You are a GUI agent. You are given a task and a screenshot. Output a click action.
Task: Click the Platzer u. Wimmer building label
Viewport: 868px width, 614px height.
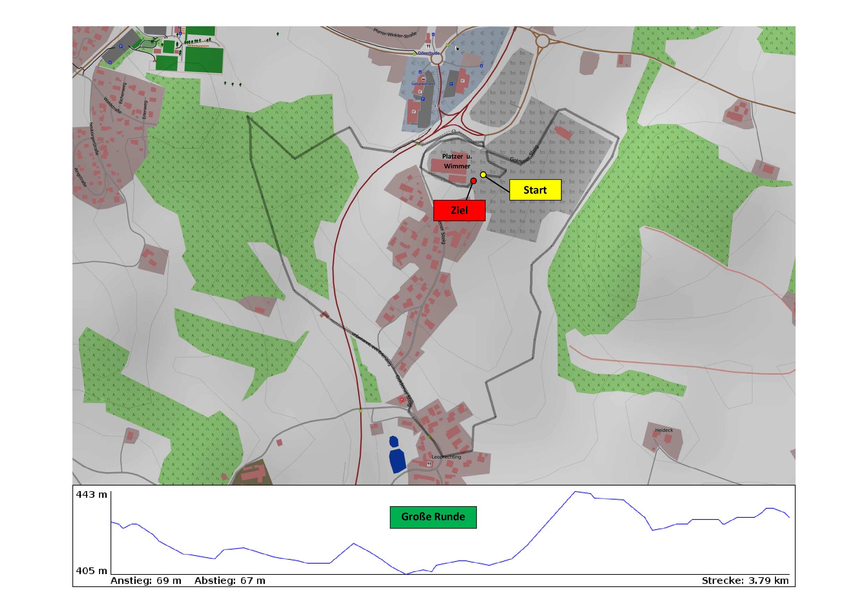tap(457, 161)
